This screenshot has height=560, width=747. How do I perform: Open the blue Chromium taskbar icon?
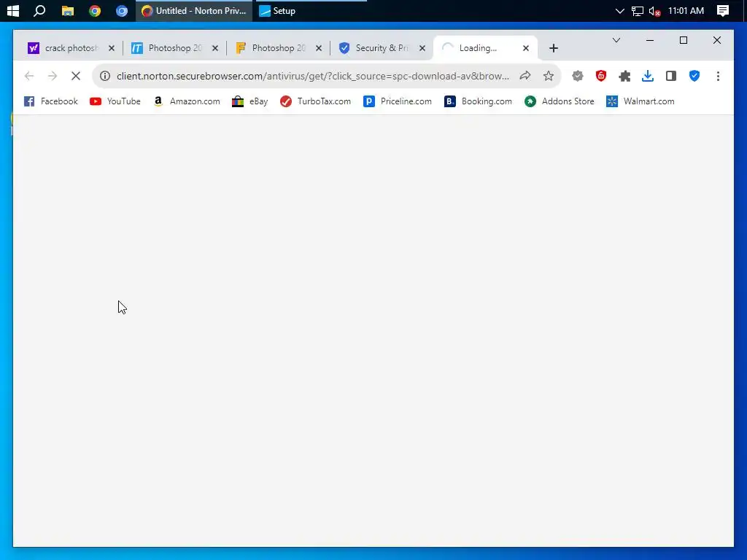tap(122, 10)
